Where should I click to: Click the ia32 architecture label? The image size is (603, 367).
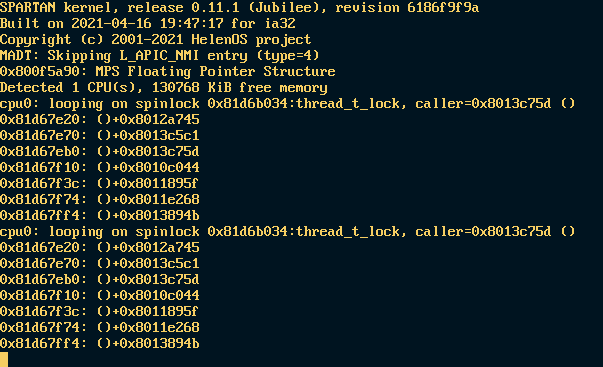click(280, 23)
